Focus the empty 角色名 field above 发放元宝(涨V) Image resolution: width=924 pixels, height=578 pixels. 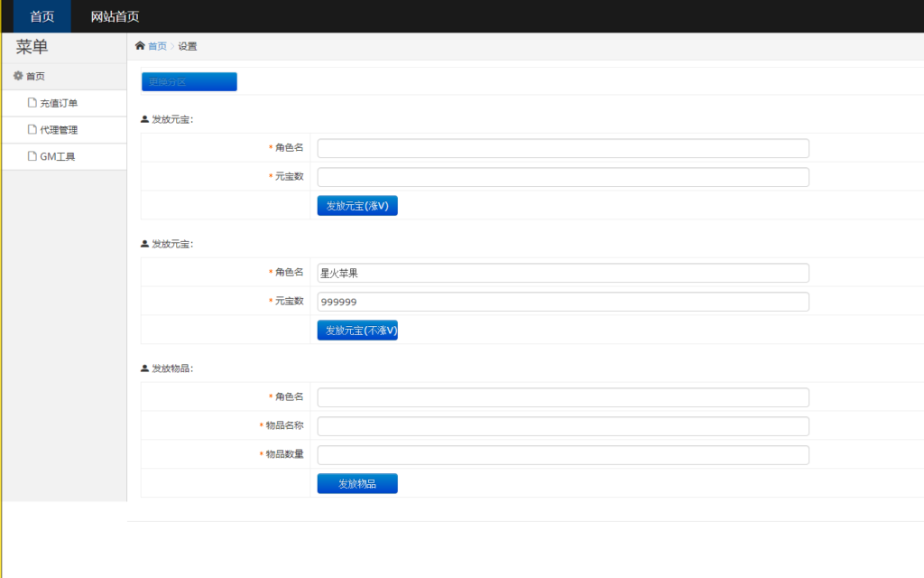click(563, 148)
